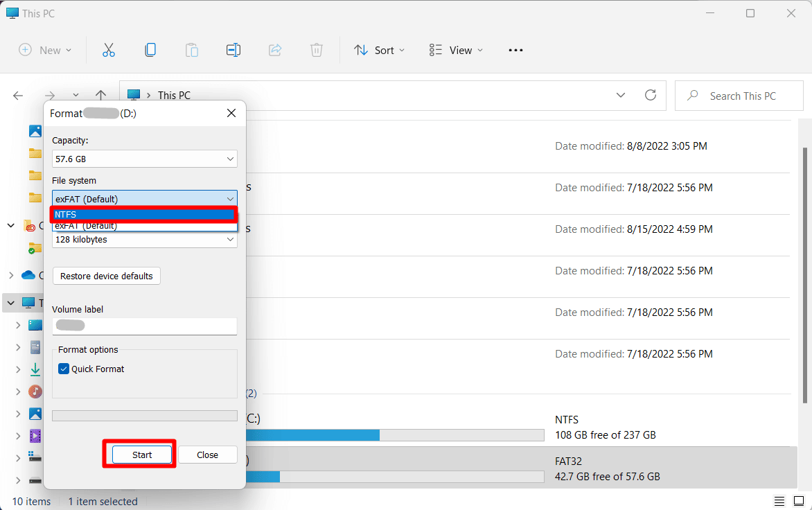812x510 pixels.
Task: Click the Copy icon in toolbar
Action: (150, 50)
